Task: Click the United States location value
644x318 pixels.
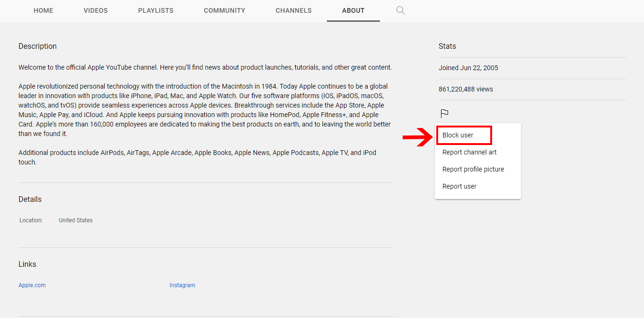Action: pos(75,220)
